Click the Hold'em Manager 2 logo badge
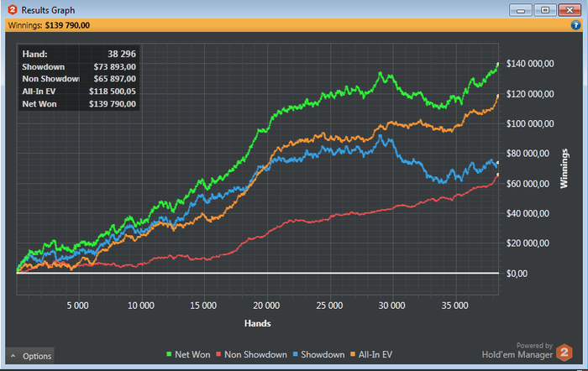The height and width of the screenshot is (371, 588). point(564,353)
